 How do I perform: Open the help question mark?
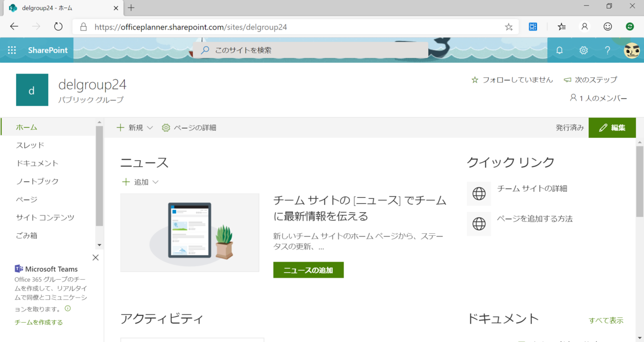[608, 50]
